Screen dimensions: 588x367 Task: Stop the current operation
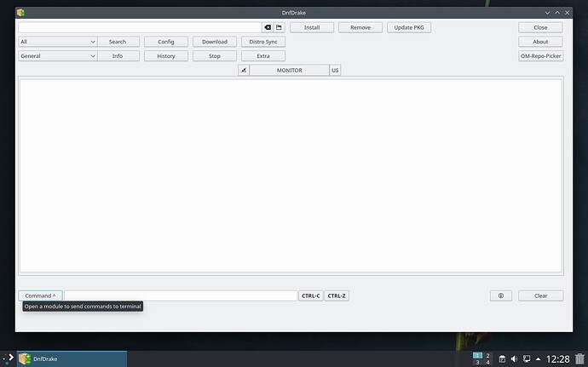tap(215, 56)
